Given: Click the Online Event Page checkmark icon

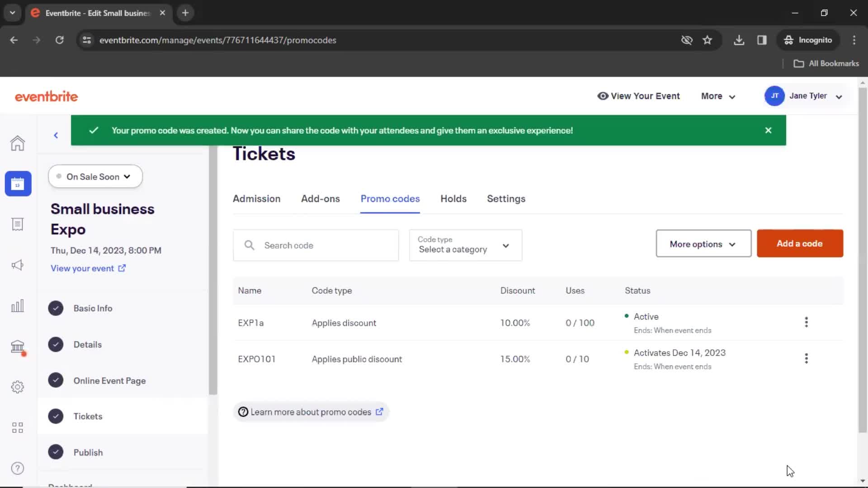Looking at the screenshot, I should (x=56, y=380).
